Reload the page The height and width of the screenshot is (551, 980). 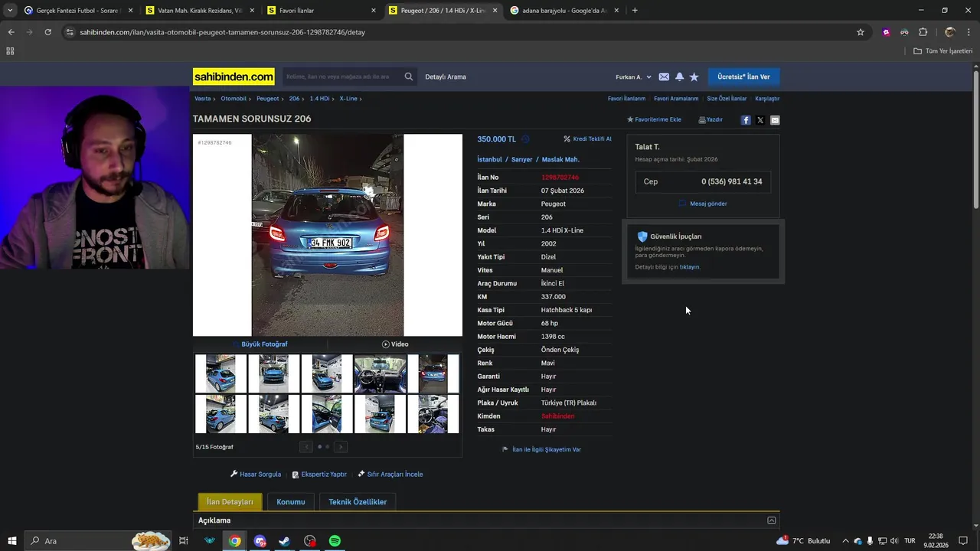[47, 32]
